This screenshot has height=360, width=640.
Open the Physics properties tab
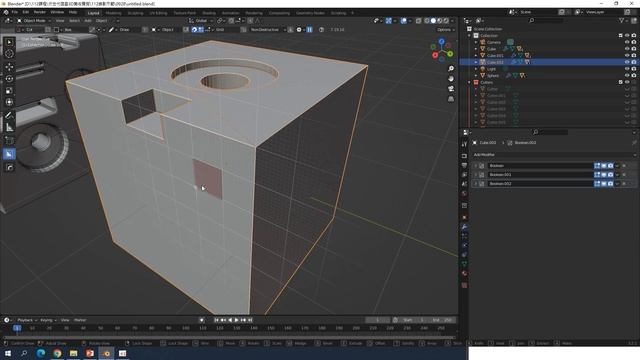(464, 245)
